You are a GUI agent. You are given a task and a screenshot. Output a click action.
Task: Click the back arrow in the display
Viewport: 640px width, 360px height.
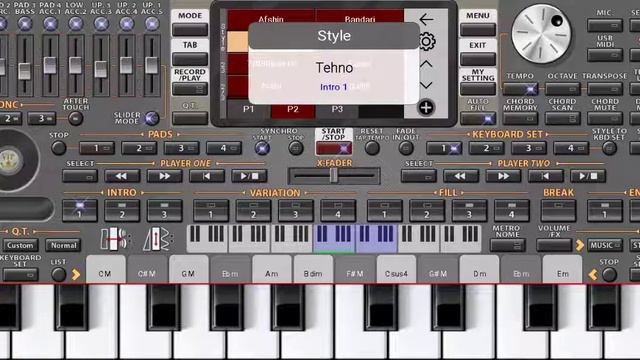426,19
